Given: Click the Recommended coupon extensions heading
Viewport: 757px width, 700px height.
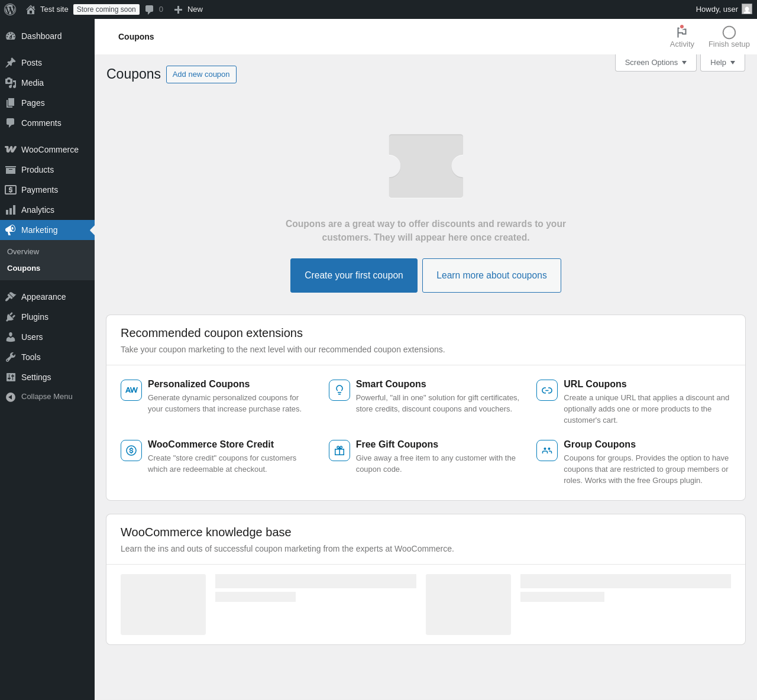Looking at the screenshot, I should [212, 333].
